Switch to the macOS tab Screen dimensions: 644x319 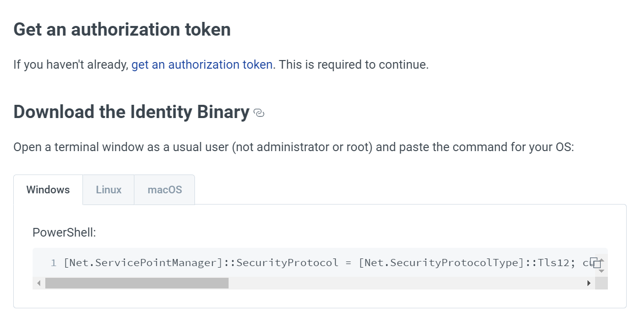pyautogui.click(x=164, y=190)
